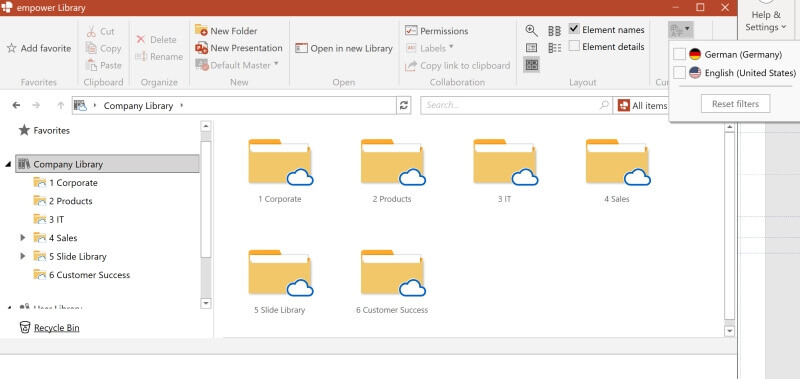The image size is (800, 379).
Task: Open the Default Master dropdown
Action: [237, 65]
